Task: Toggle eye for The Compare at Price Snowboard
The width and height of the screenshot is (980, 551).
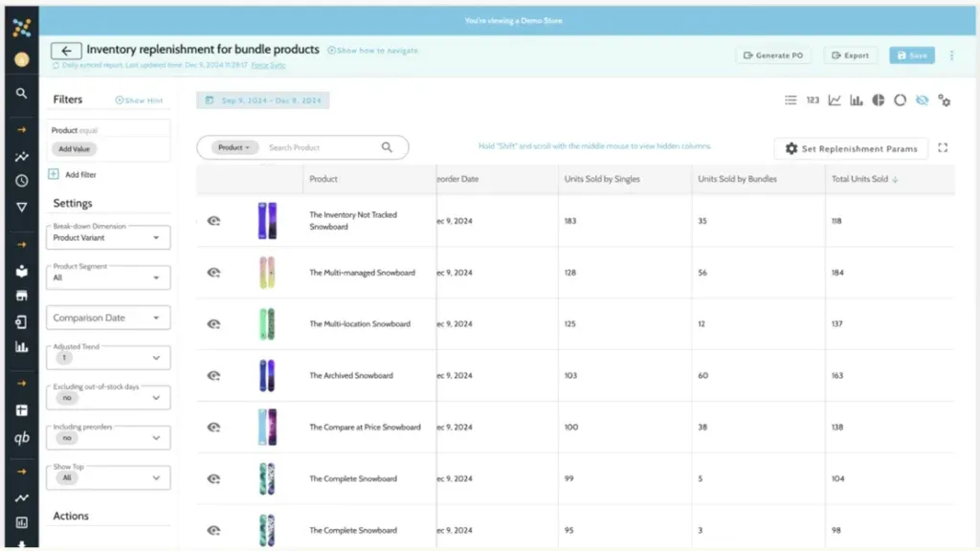Action: (x=213, y=428)
